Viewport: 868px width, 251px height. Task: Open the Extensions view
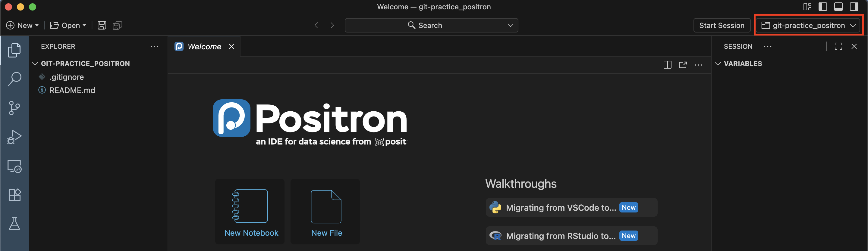click(x=14, y=195)
